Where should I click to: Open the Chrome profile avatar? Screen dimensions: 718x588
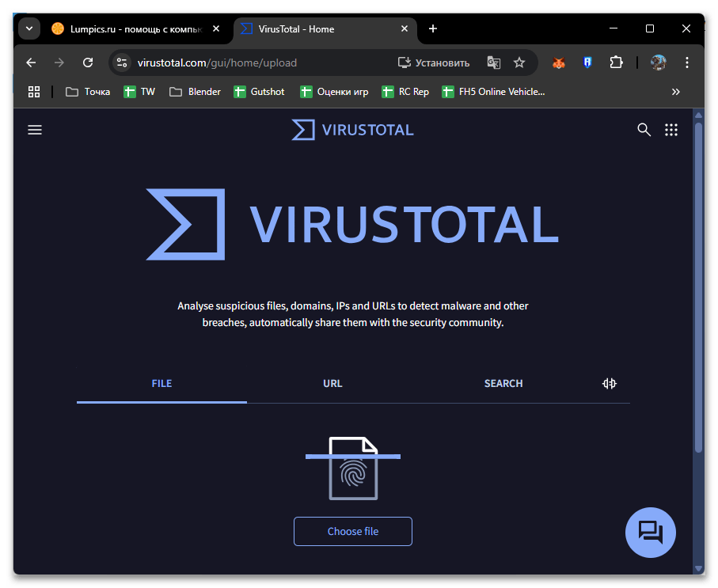[659, 63]
